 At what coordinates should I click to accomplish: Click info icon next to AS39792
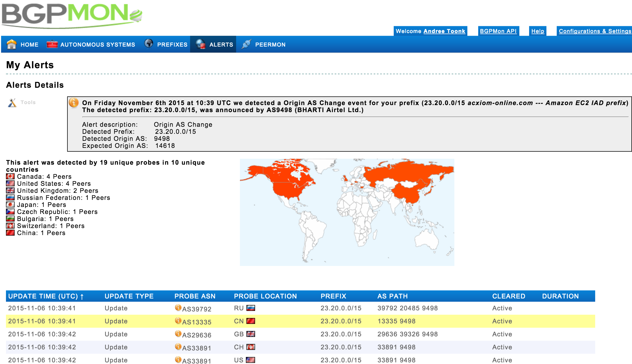(178, 308)
